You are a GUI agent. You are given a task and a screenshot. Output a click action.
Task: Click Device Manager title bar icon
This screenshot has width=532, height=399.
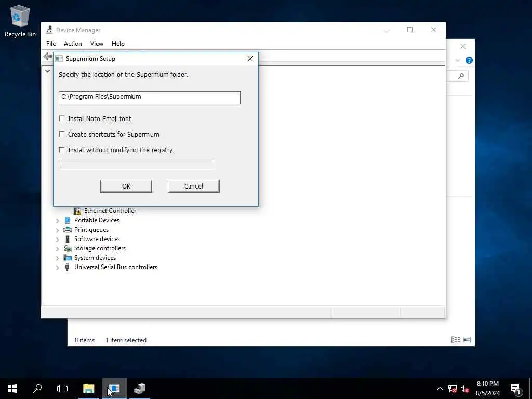pyautogui.click(x=49, y=30)
